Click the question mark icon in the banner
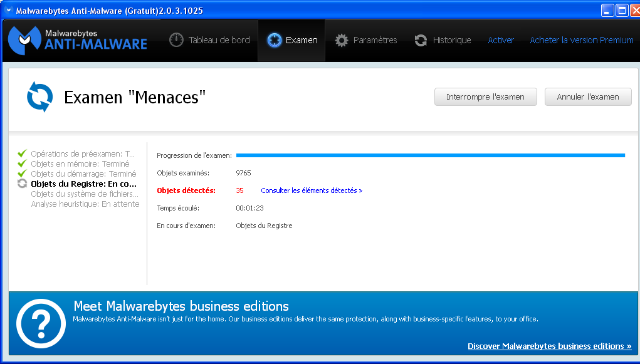 point(41,323)
